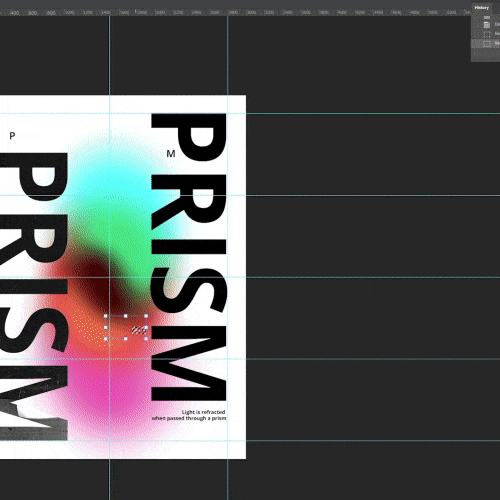Open the History panel tab

(x=482, y=8)
